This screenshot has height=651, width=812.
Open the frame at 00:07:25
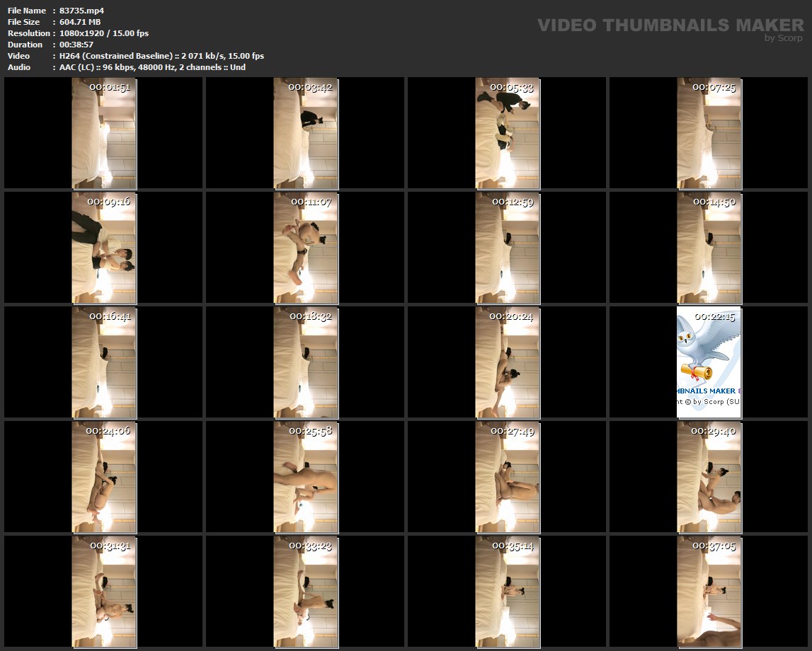(709, 133)
